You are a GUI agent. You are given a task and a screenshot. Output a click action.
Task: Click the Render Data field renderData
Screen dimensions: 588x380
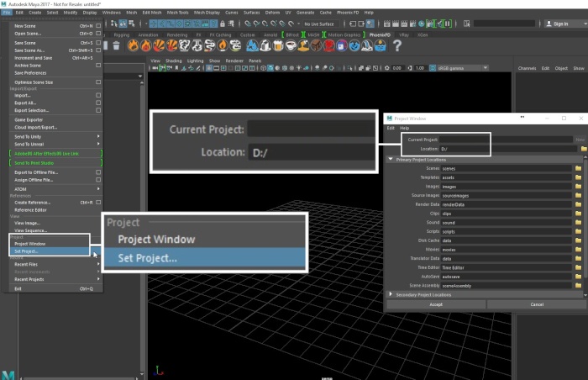pyautogui.click(x=507, y=204)
